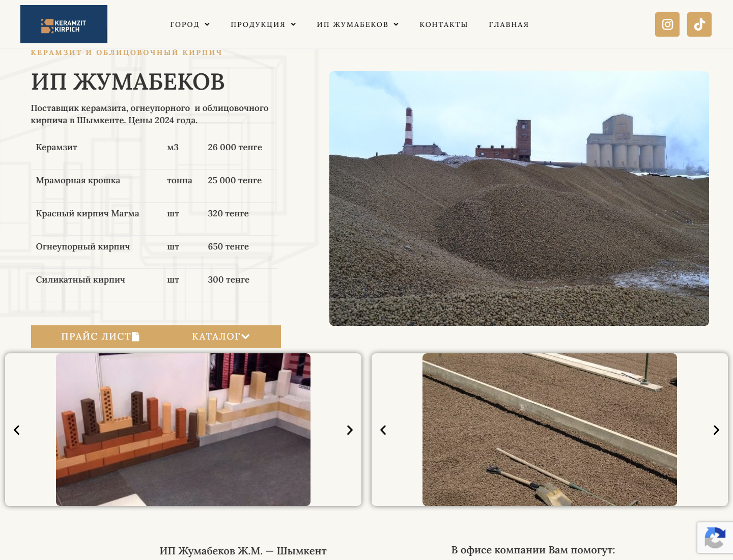Click the м3 unit cell

point(173,147)
